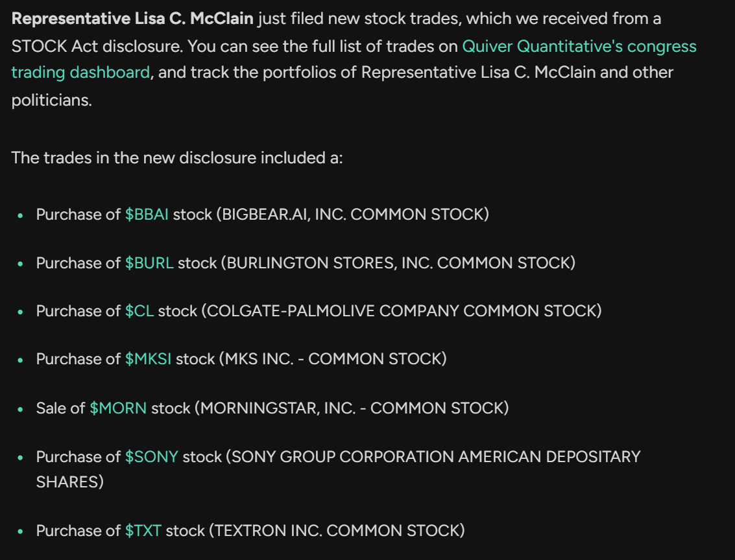Open the $TXT ticker link
Screen dimensions: 735x560
pyautogui.click(x=143, y=531)
